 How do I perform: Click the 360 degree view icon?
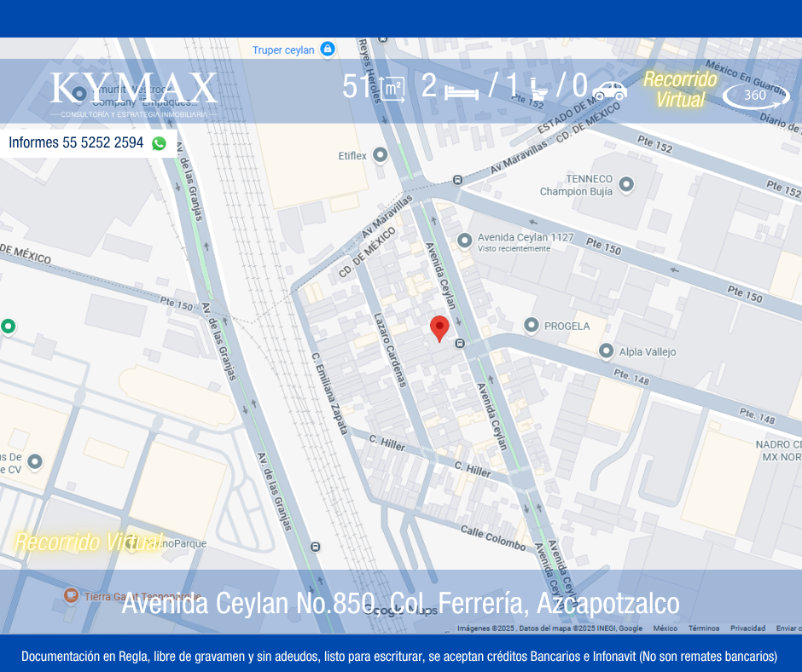[x=755, y=95]
